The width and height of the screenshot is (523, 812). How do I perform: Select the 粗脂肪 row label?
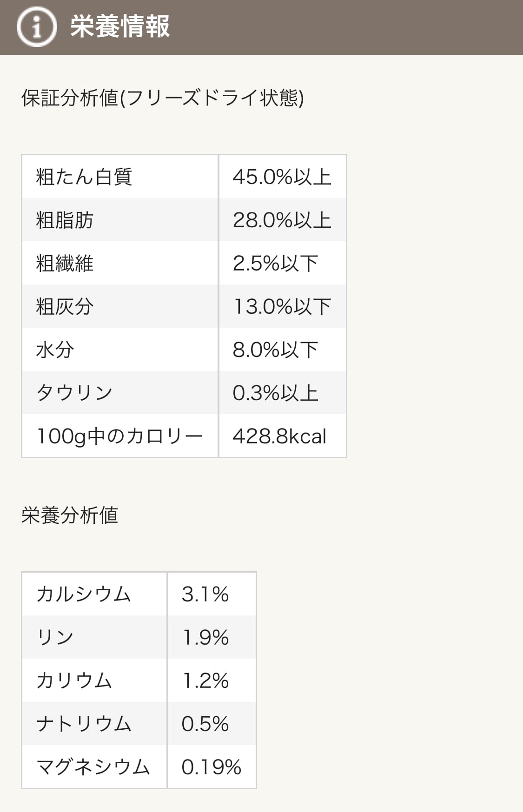point(65,220)
